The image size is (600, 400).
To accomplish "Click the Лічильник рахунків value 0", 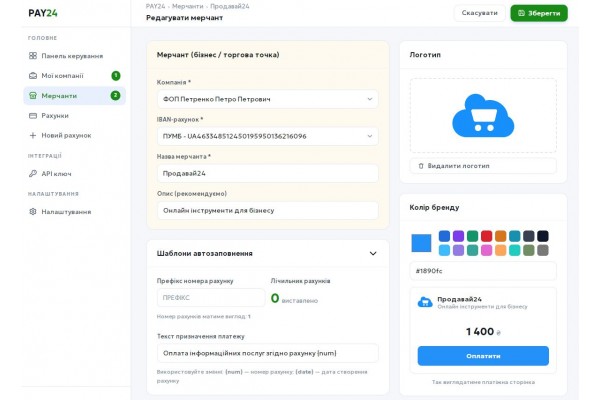I will point(275,298).
